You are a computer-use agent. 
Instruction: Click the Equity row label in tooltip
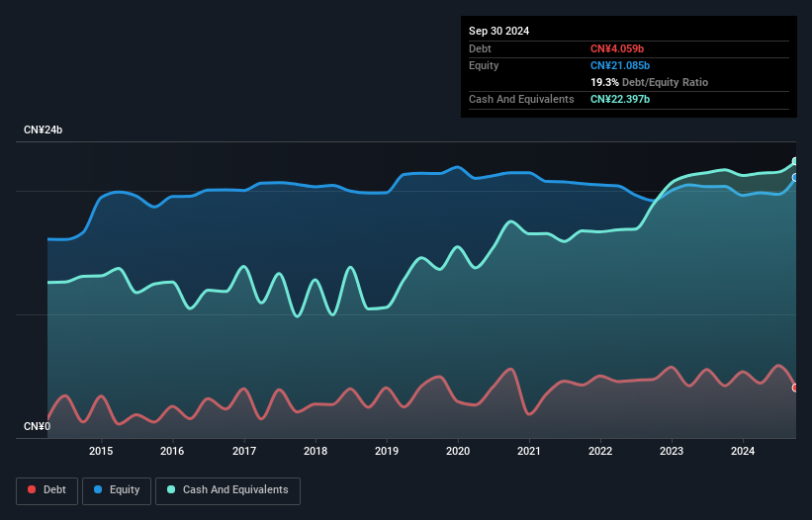pyautogui.click(x=484, y=65)
